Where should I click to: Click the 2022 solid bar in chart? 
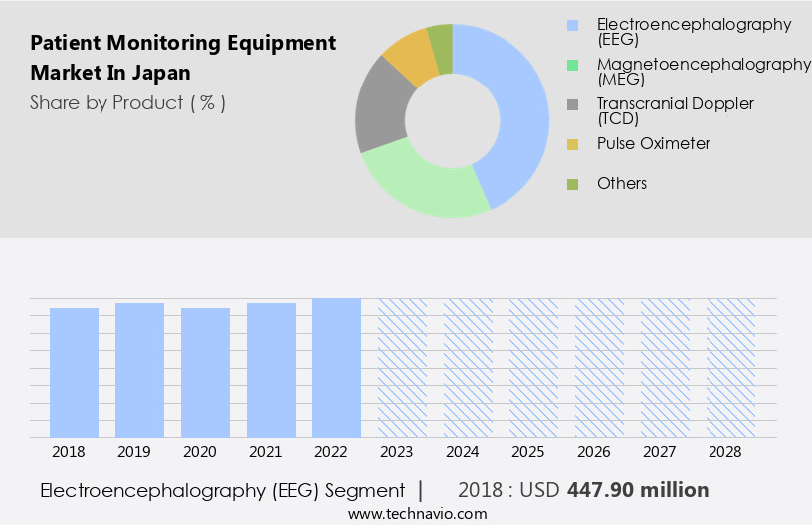[x=336, y=368]
